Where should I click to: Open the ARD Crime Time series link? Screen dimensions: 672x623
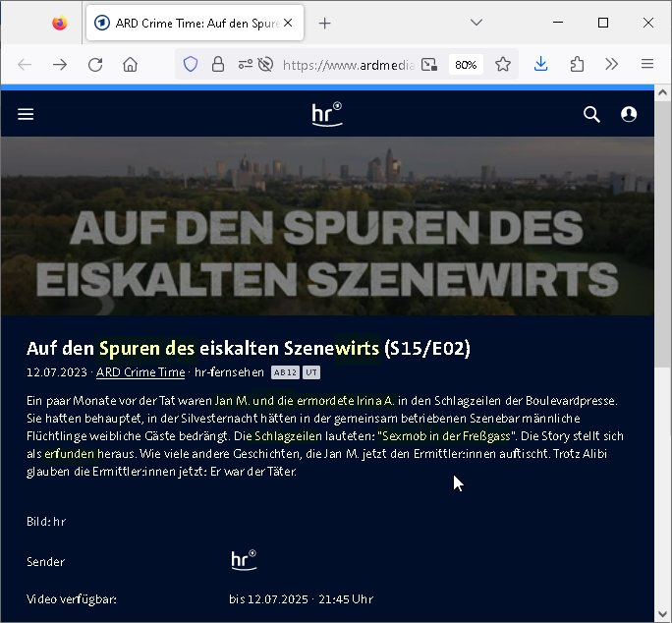pyautogui.click(x=140, y=372)
